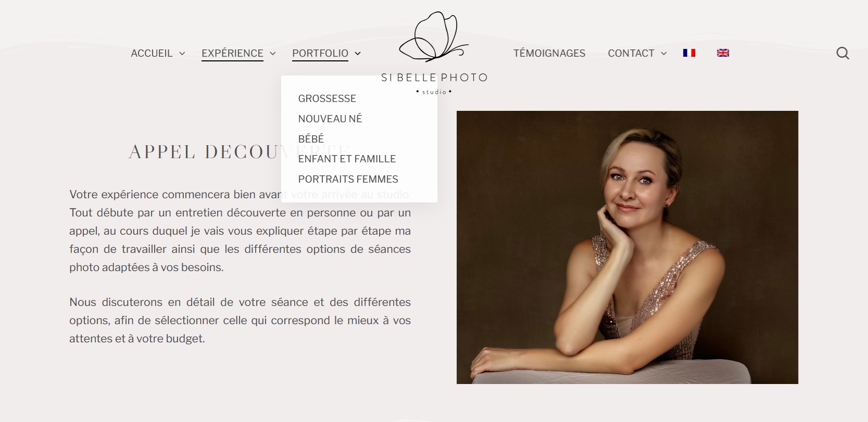Screen dimensions: 868x422
Task: Expand the Accueil menu chevron
Action: (182, 54)
